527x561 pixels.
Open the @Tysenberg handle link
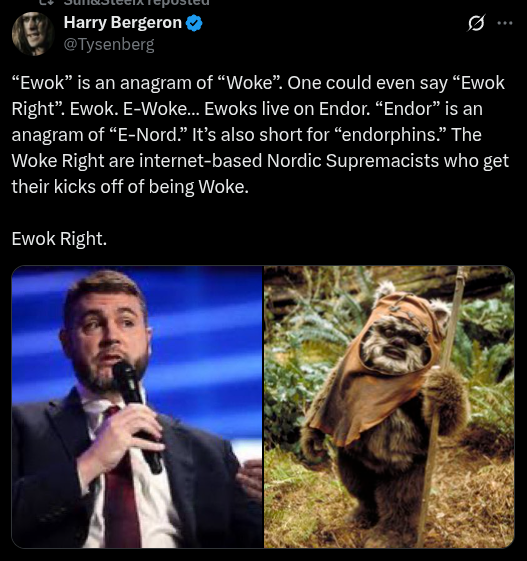tap(109, 44)
